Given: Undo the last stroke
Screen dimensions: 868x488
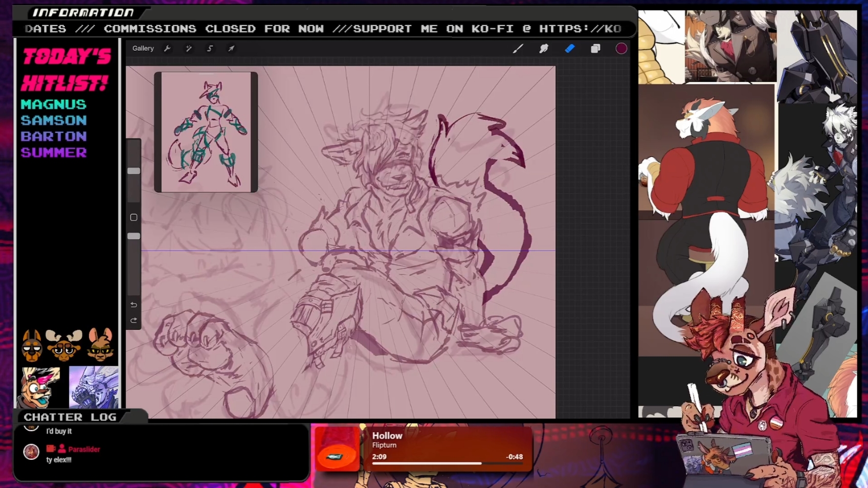Looking at the screenshot, I should click(x=133, y=305).
